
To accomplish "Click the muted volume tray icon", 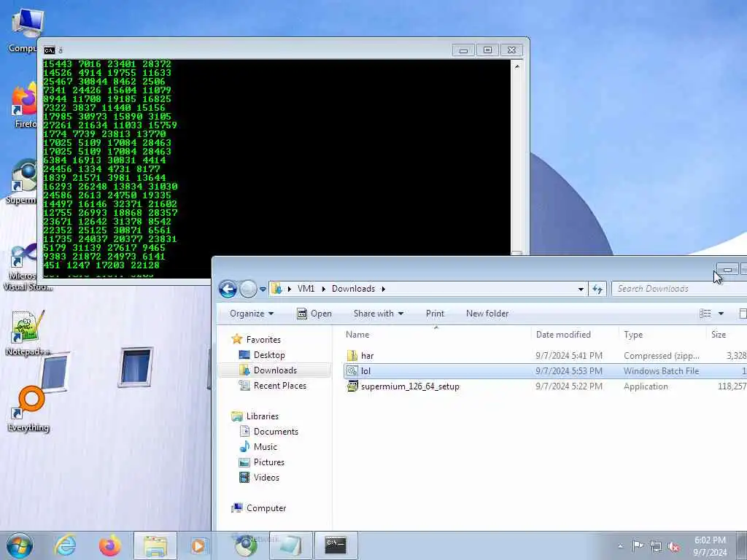I will (x=673, y=546).
